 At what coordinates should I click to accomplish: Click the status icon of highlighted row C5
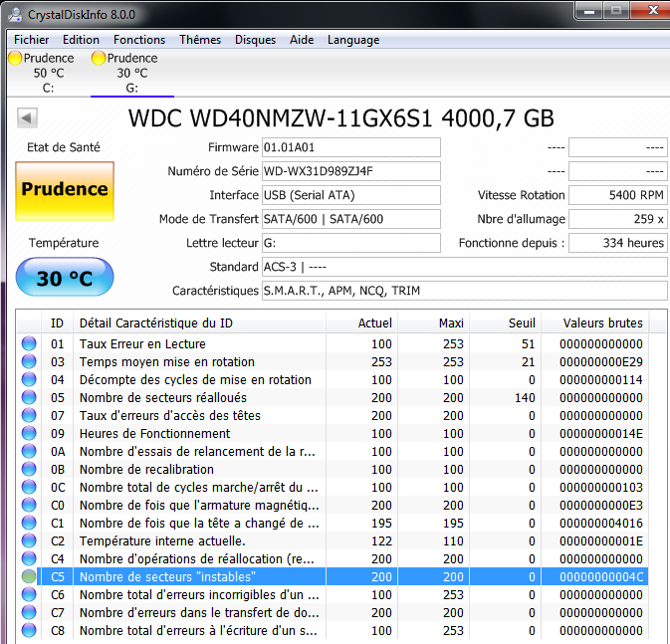tap(29, 577)
